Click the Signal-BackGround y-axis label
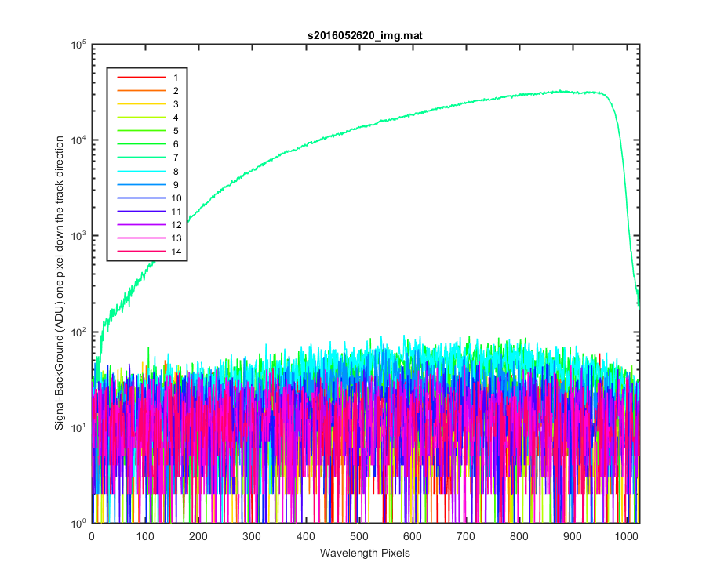The image size is (706, 588). [x=59, y=283]
